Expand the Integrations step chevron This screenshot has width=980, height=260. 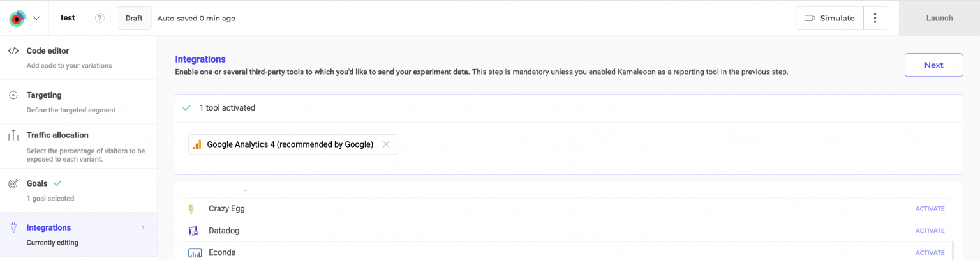143,227
